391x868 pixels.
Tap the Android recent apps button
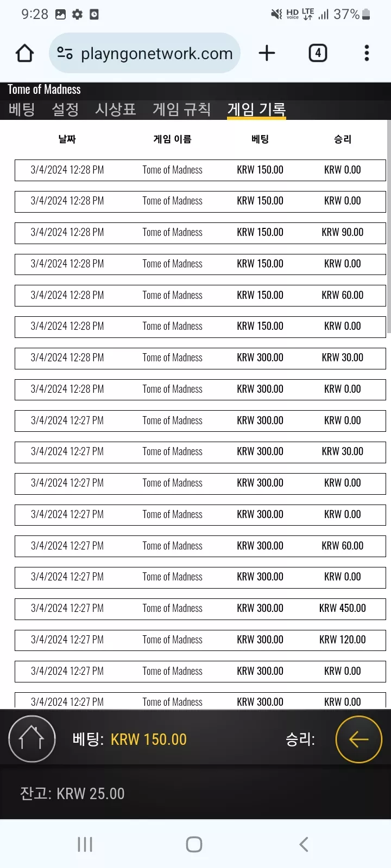click(x=85, y=844)
